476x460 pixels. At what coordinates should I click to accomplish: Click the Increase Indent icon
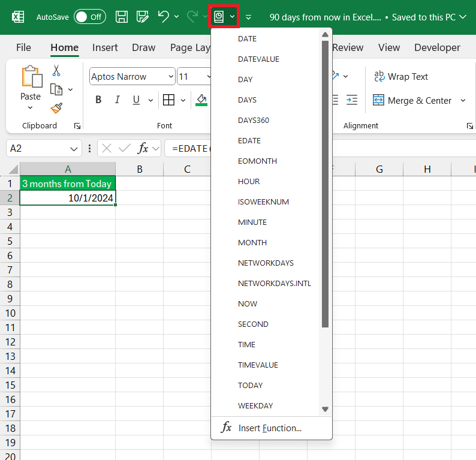click(x=352, y=100)
